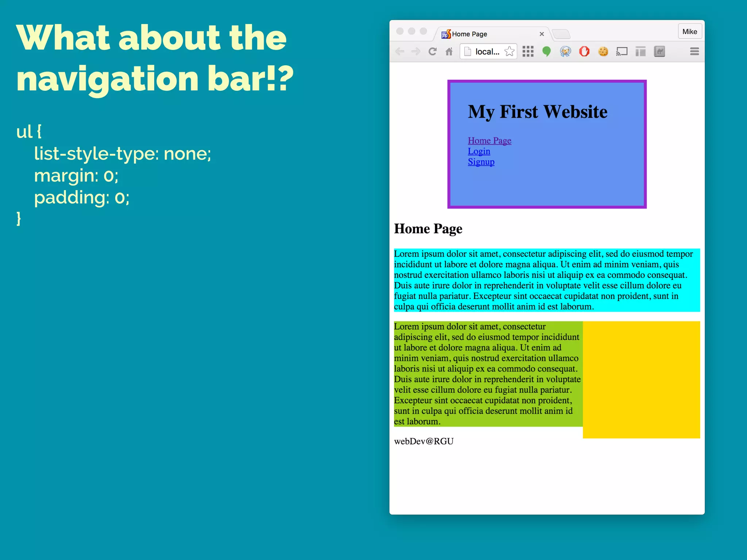Click the red AdBlock hand icon
This screenshot has height=560, width=747.
[584, 51]
